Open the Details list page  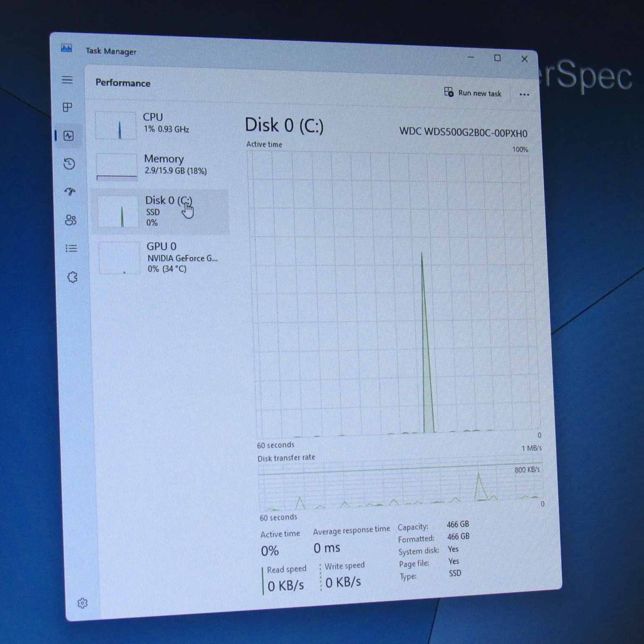71,248
